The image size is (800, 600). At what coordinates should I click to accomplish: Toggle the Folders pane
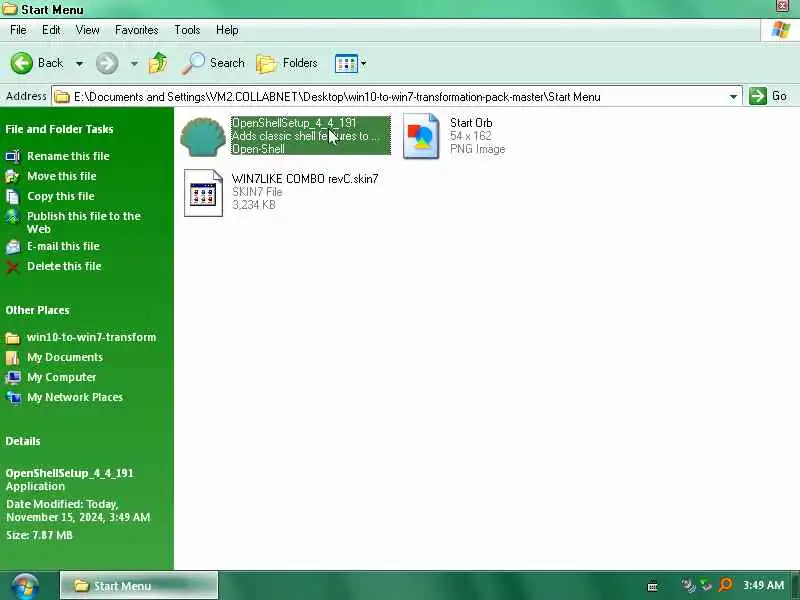pos(287,63)
